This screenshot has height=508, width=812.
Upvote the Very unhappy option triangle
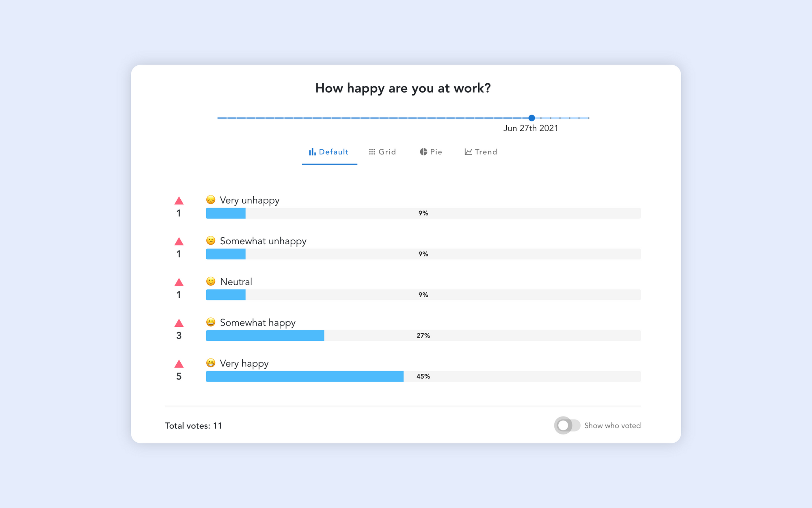click(x=179, y=201)
